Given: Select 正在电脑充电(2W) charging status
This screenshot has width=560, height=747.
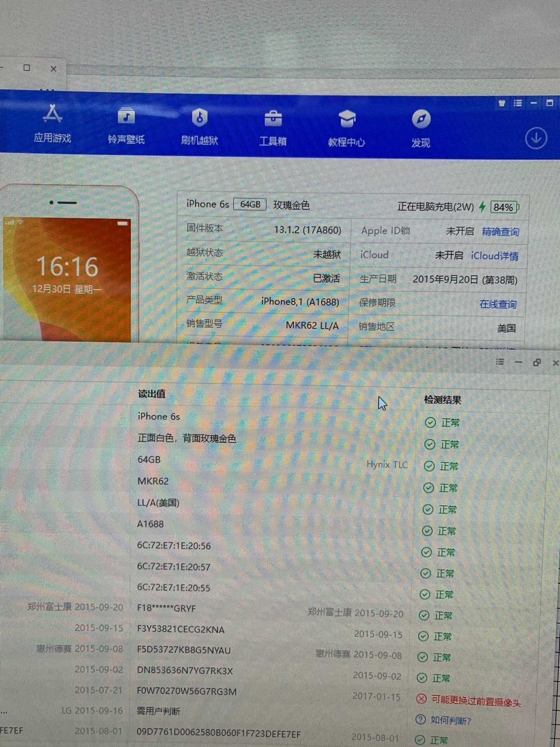Looking at the screenshot, I should (436, 207).
